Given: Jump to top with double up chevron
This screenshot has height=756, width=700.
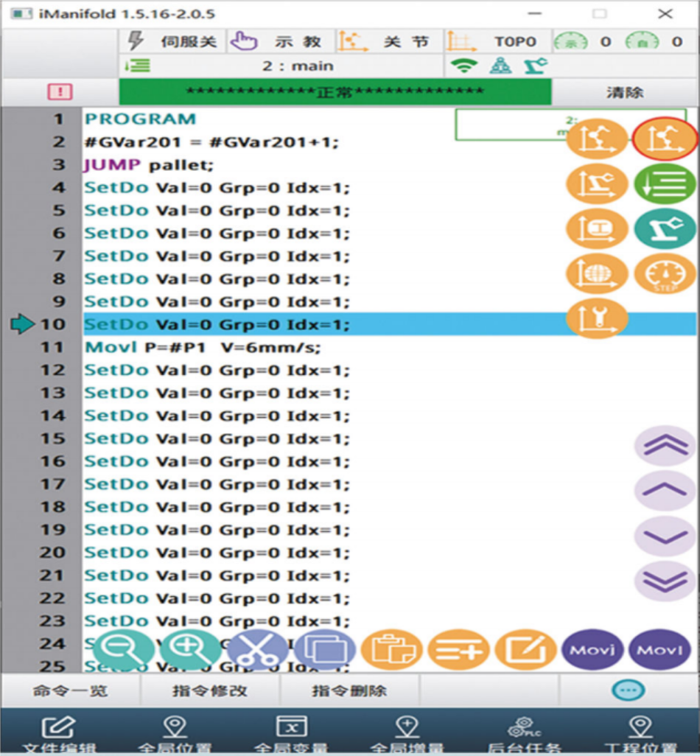Looking at the screenshot, I should [x=665, y=445].
